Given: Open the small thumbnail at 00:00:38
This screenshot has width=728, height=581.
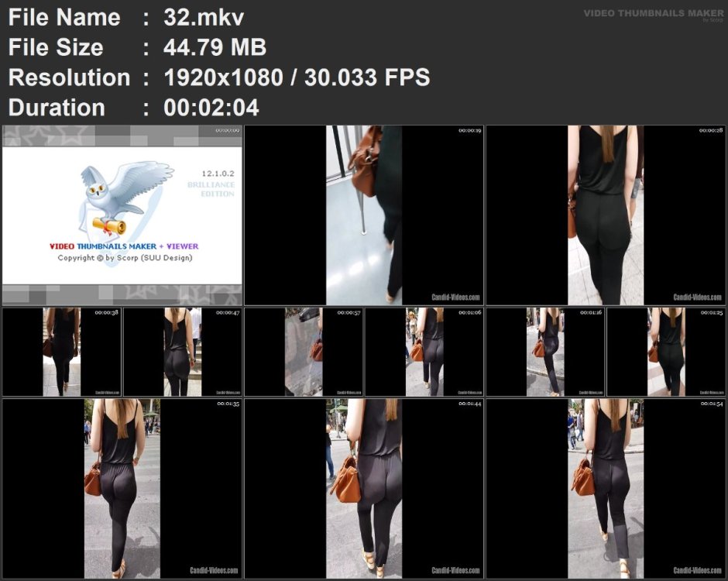Looking at the screenshot, I should 62,352.
